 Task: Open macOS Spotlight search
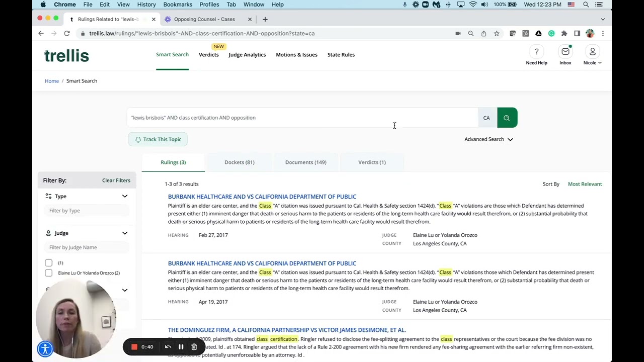pos(586,5)
